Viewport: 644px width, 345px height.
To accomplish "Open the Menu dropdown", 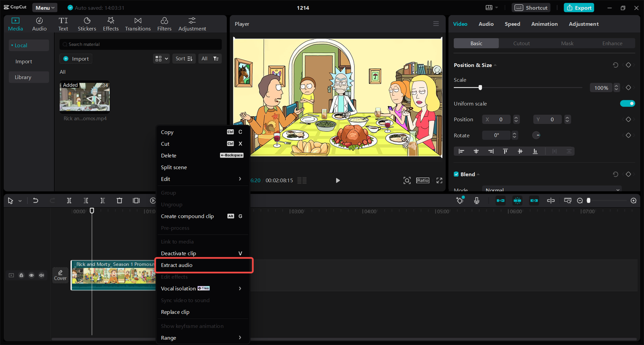I will 45,8.
